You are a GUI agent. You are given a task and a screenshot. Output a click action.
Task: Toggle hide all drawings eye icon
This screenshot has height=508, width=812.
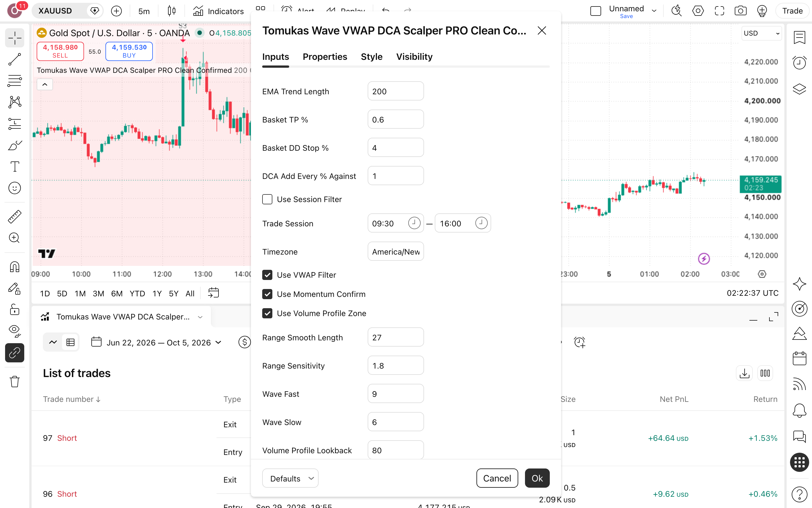coord(14,331)
